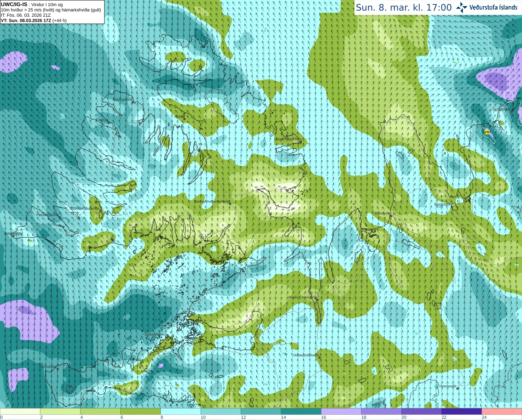The image size is (522, 420).
Task: Select the Reykir í Hrútafirði station label
Action: point(302,297)
